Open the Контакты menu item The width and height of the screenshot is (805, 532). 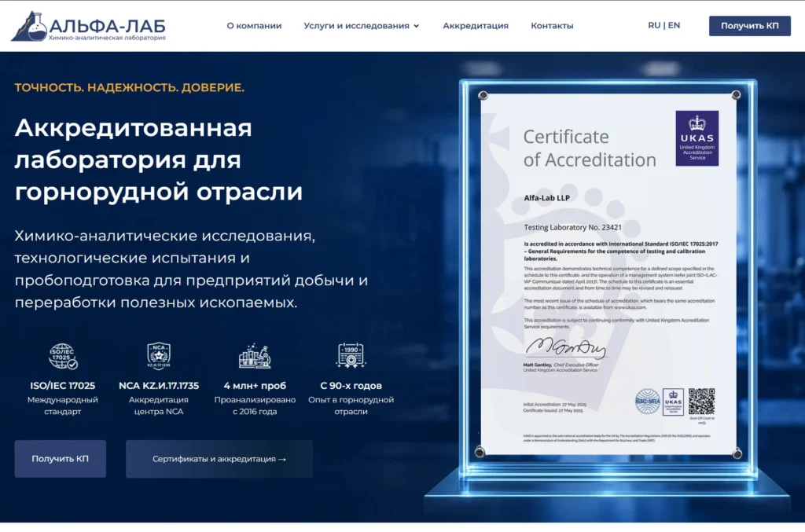[x=552, y=26]
